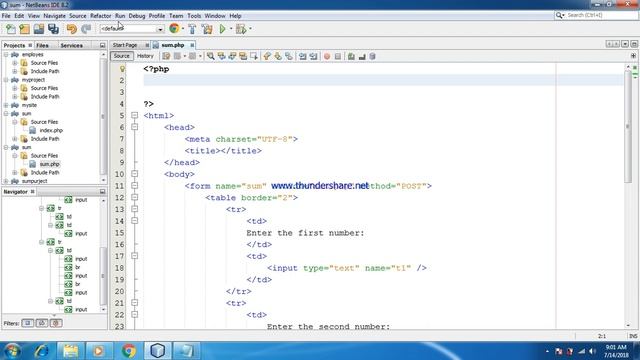The height and width of the screenshot is (360, 640).
Task: Click the New File toolbar icon
Action: [11, 29]
